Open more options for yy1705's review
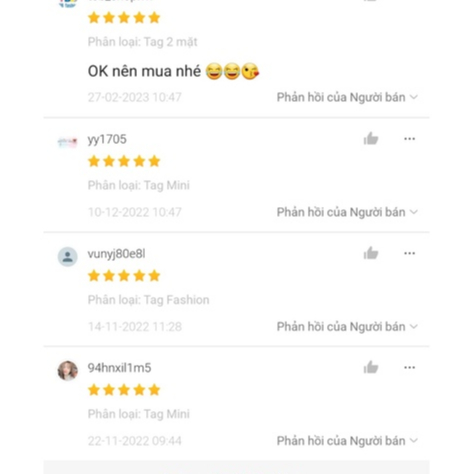474x474 pixels. pyautogui.click(x=409, y=139)
